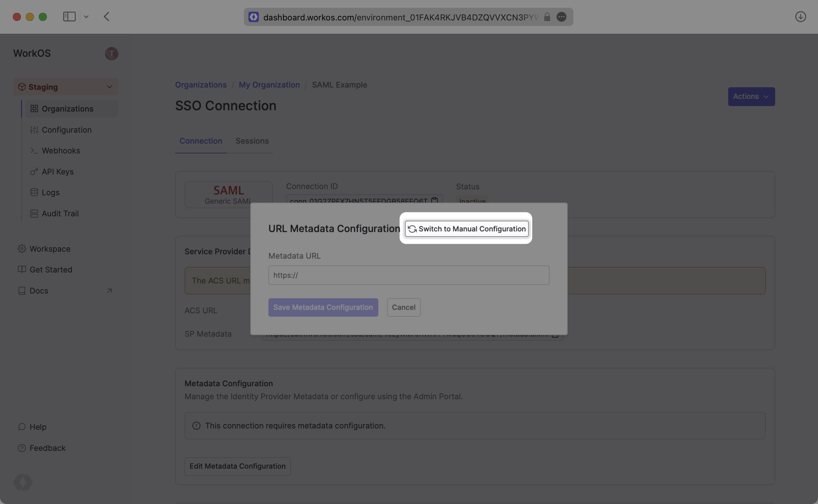Open Configuration using the sliders icon
The height and width of the screenshot is (504, 818).
(x=34, y=130)
